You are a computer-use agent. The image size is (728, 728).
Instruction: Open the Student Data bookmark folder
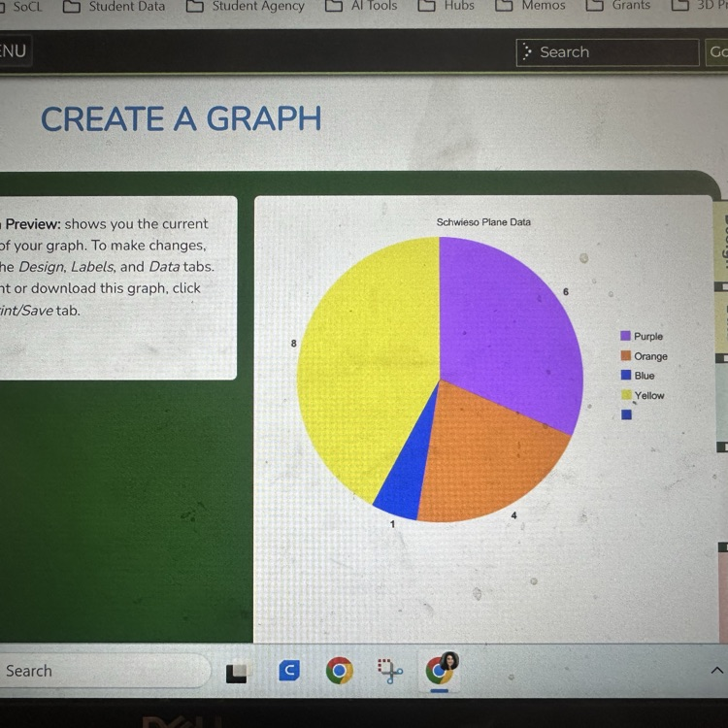115,7
